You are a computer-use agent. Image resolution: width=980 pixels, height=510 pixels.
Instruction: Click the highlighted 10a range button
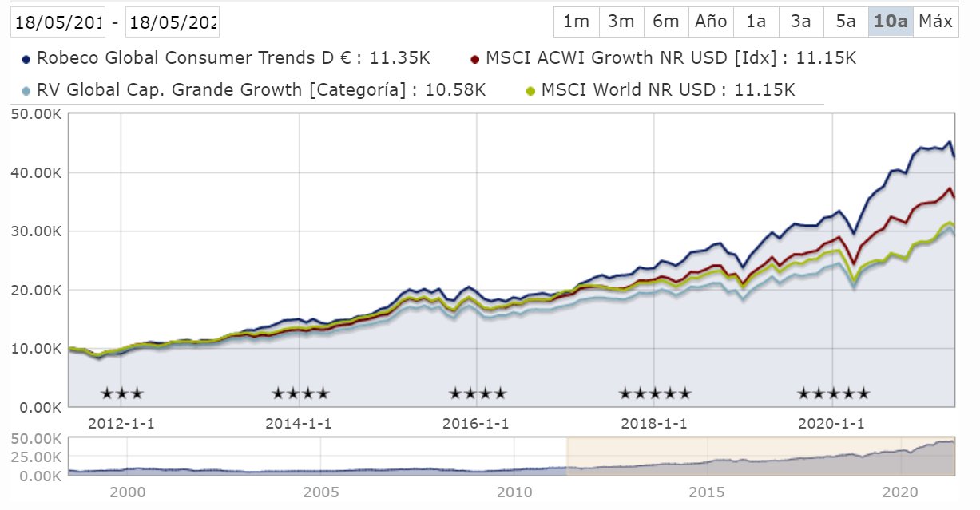[891, 22]
